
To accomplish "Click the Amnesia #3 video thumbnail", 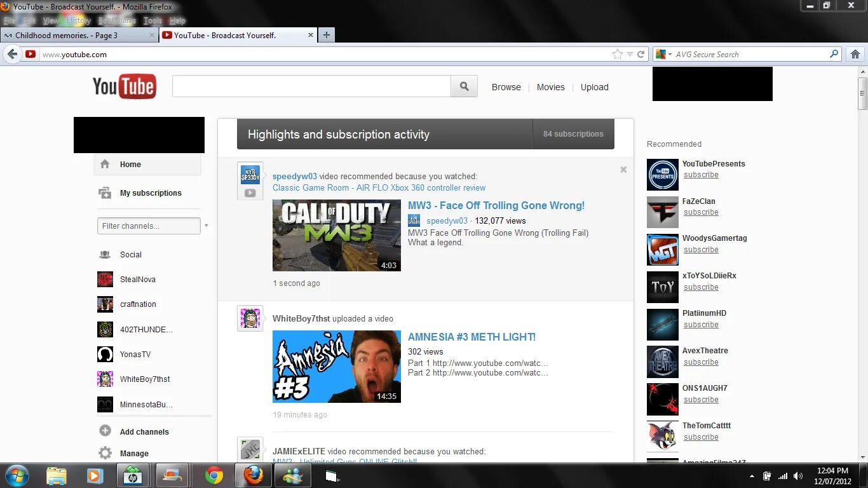I will (337, 367).
